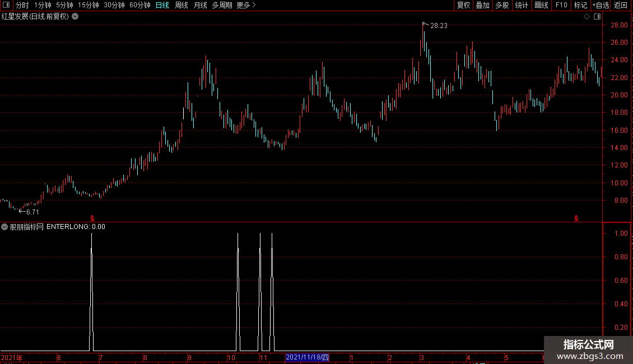Select the 60分钟 period tab
The width and height of the screenshot is (633, 364).
tap(140, 5)
